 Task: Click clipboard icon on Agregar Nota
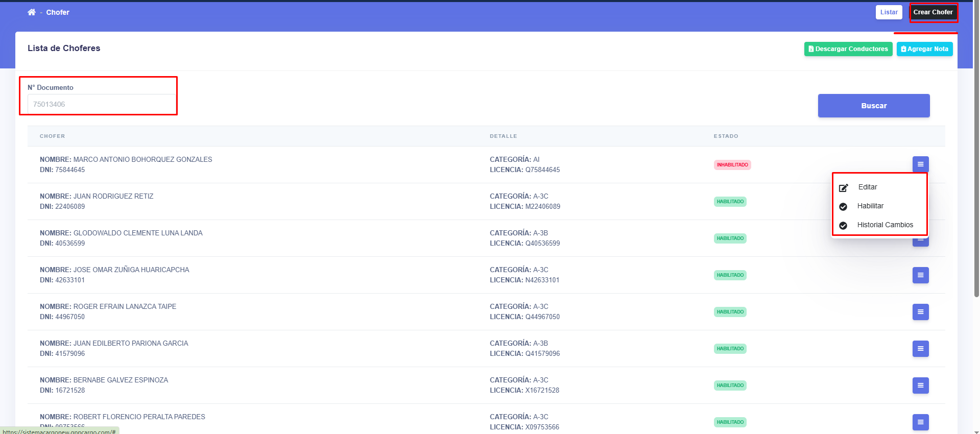[903, 49]
